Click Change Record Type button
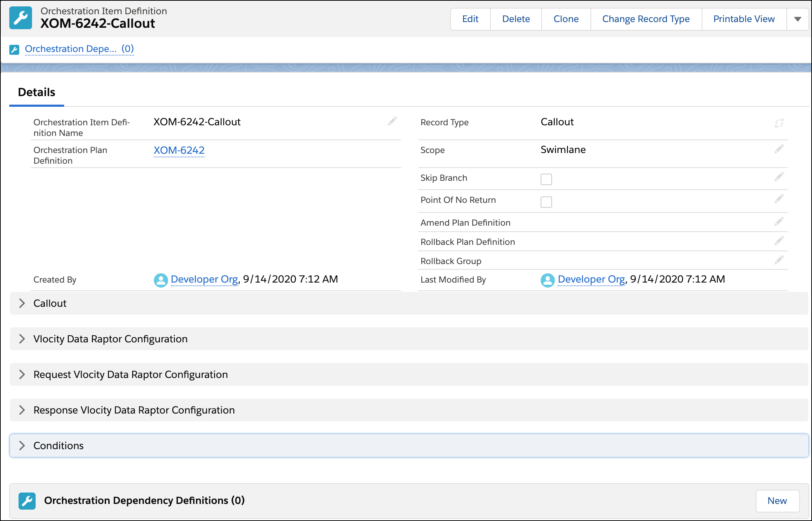Screen dimensions: 812x521 pyautogui.click(x=646, y=19)
